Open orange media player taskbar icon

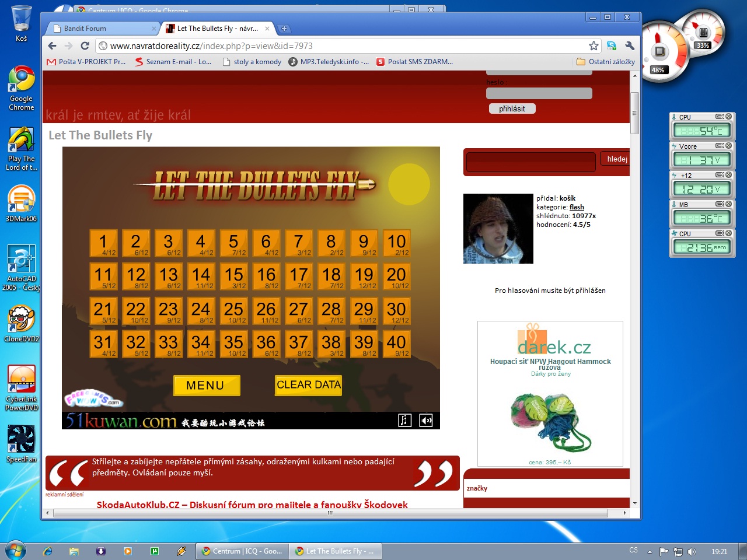128,551
